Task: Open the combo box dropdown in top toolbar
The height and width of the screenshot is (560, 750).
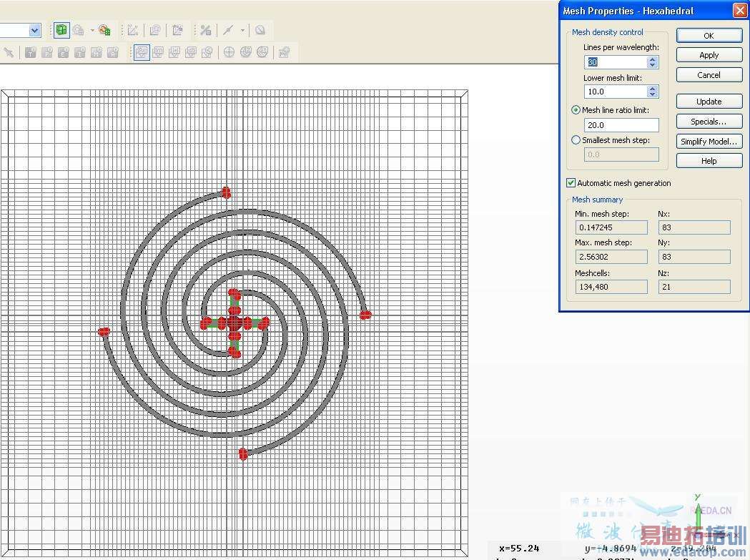Action: coord(34,30)
